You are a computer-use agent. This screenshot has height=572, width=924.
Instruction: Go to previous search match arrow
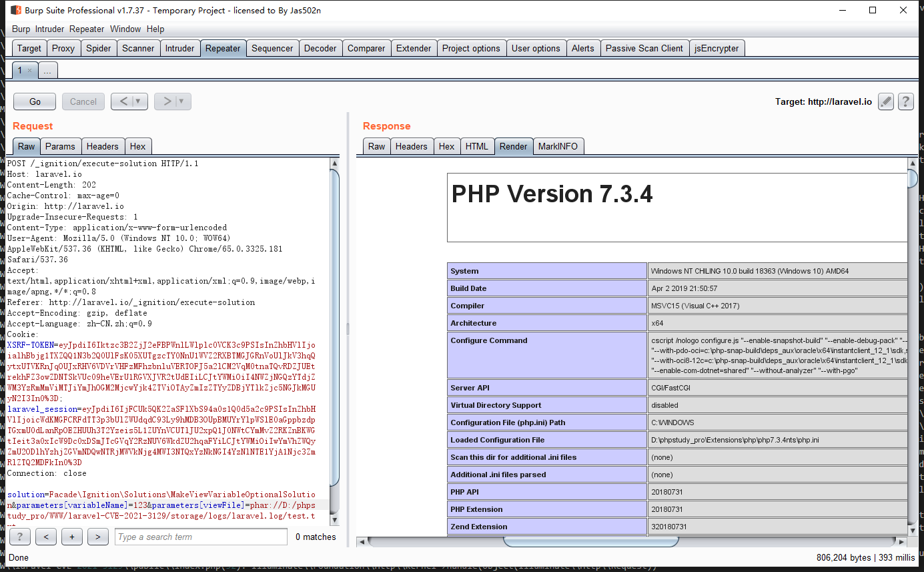(x=46, y=537)
